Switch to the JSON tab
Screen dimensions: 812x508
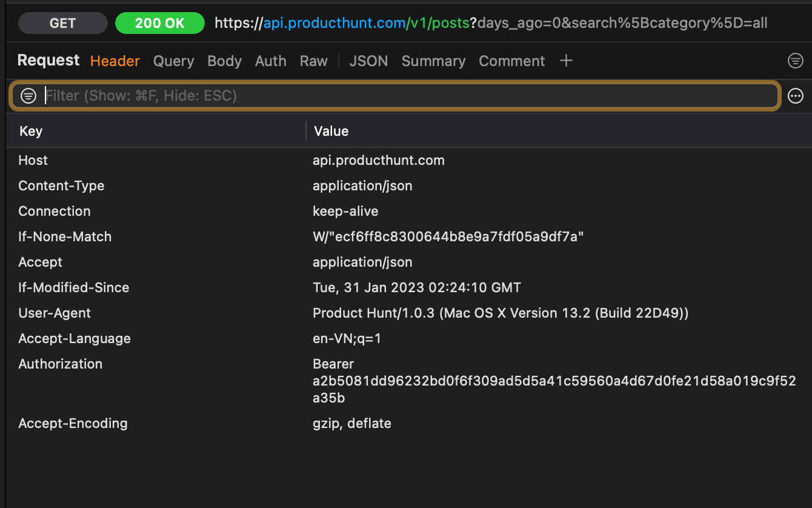[368, 61]
